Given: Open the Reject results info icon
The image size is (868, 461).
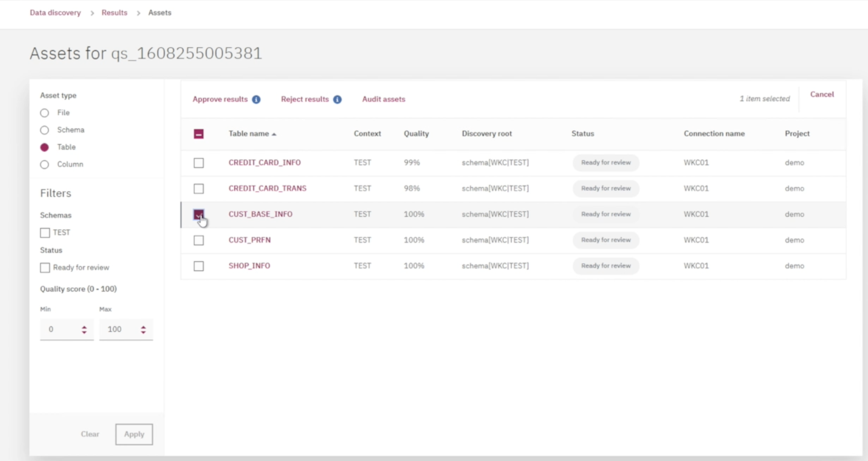Looking at the screenshot, I should tap(337, 100).
